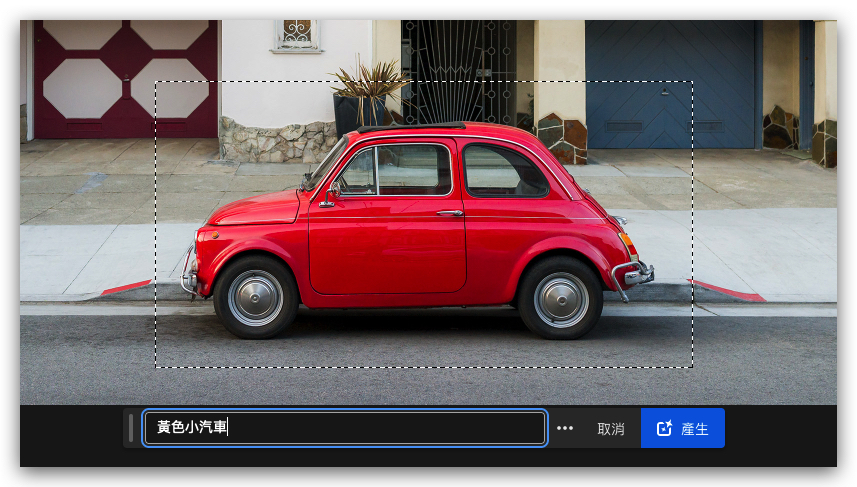Image resolution: width=857 pixels, height=487 pixels.
Task: Click the prompt field containing 黃色小汽車
Action: pos(344,427)
